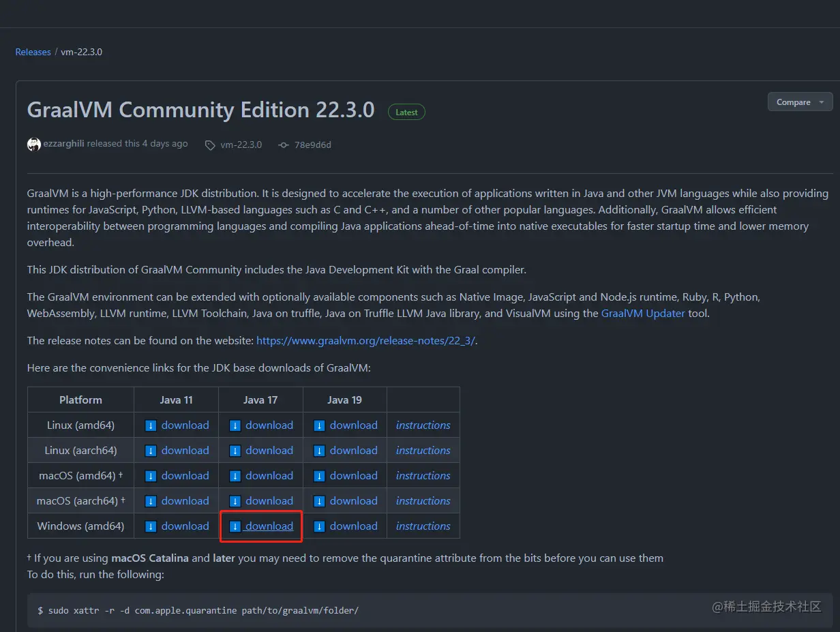Click the Linux (amd64) platform cell
The width and height of the screenshot is (840, 632).
(80, 425)
